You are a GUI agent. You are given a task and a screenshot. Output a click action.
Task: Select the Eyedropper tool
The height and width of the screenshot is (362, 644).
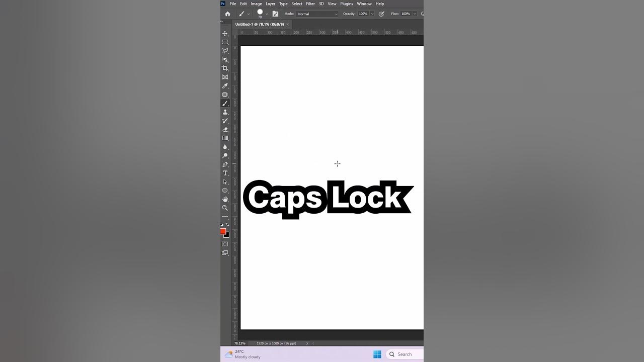tap(225, 86)
